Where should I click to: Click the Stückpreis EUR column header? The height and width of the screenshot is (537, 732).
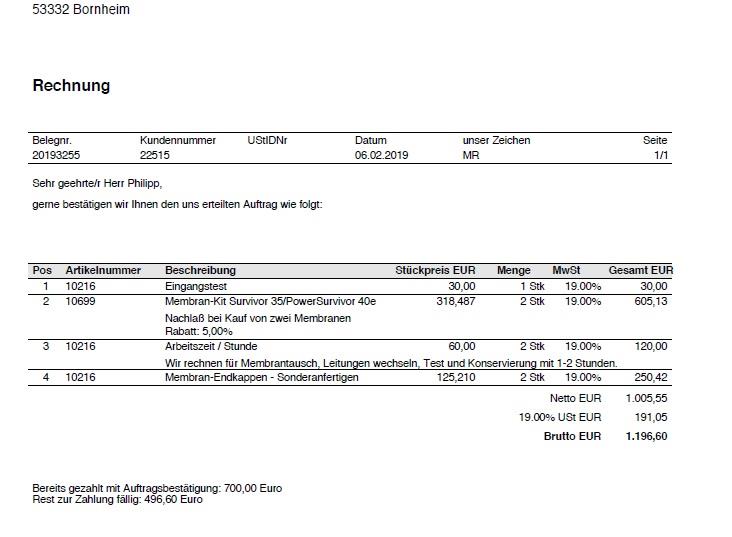(x=435, y=270)
